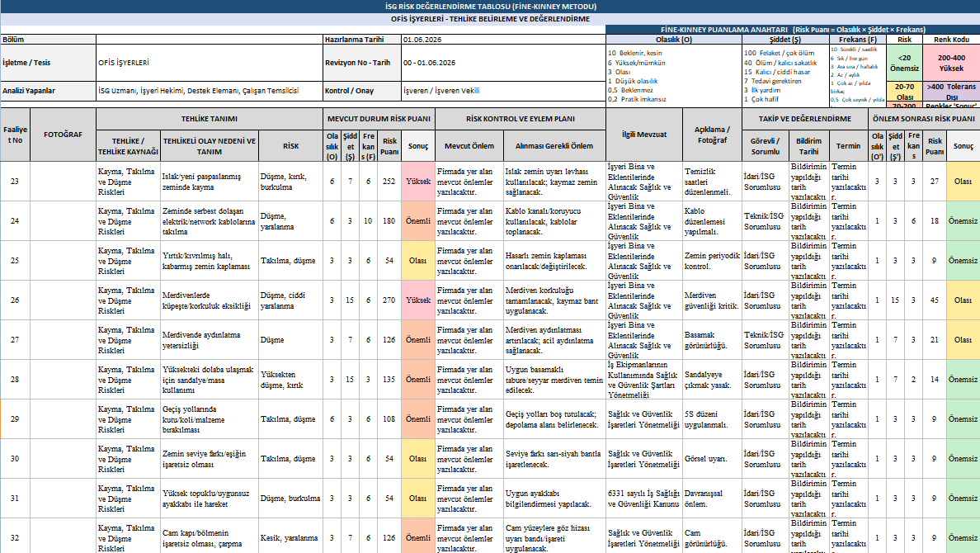
Task: Select the 'FOTOĞRAF' column header
Action: [64, 135]
